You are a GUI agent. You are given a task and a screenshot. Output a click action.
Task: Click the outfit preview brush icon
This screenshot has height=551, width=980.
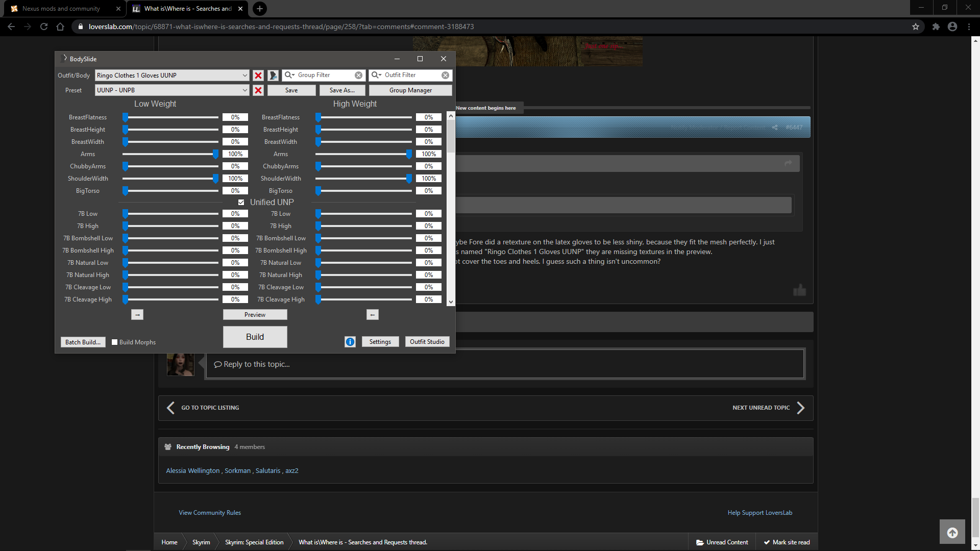coord(273,76)
